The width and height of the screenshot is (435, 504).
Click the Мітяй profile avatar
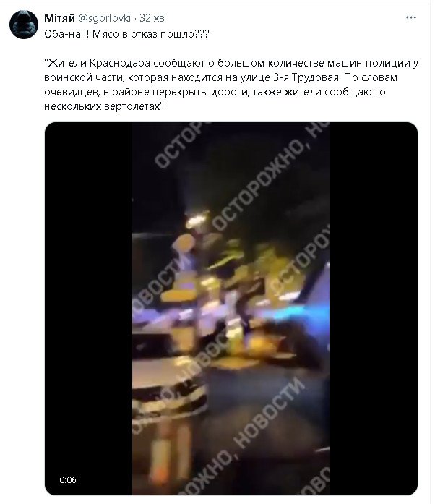pos(24,25)
